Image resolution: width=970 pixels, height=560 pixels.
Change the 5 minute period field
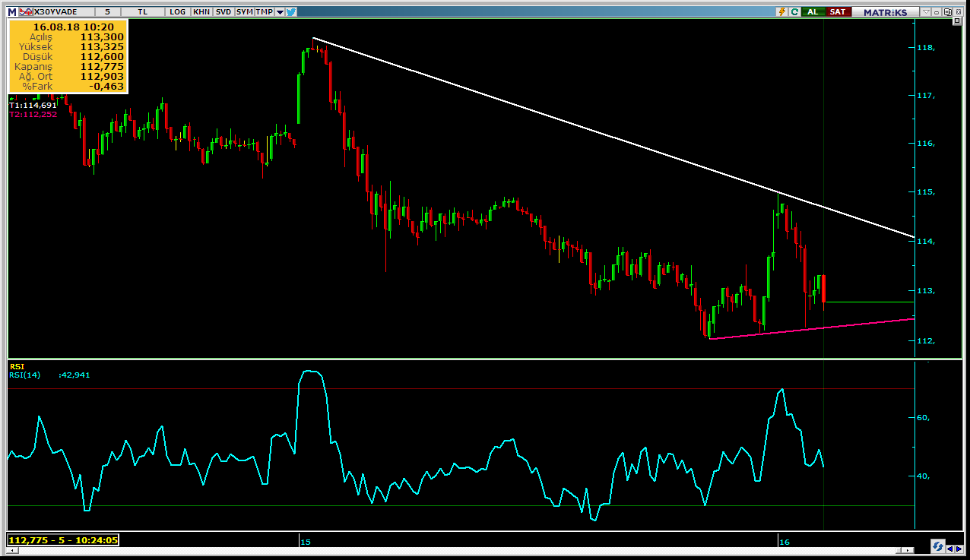click(107, 11)
